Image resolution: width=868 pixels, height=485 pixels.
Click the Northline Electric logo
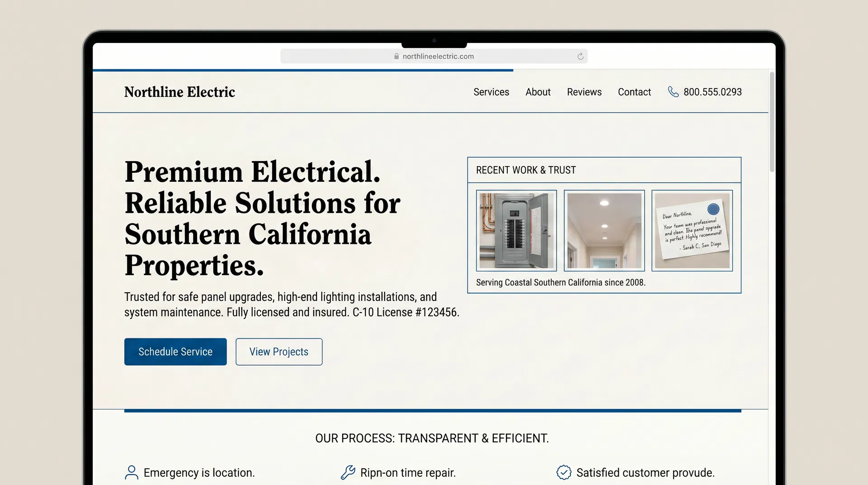click(x=179, y=92)
